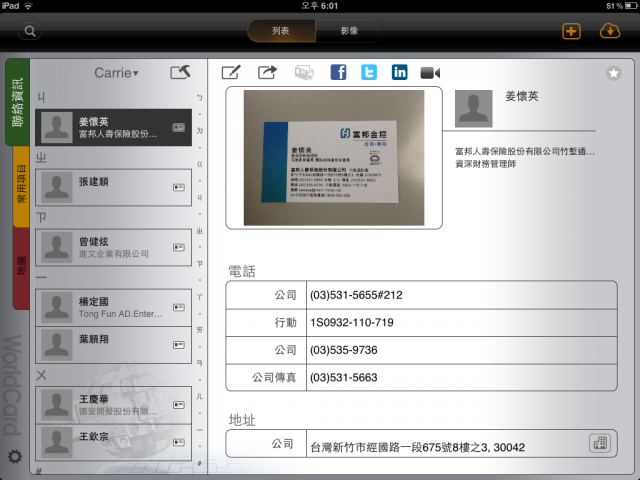Open the card image swap icon
This screenshot has width=640, height=480.
click(304, 73)
